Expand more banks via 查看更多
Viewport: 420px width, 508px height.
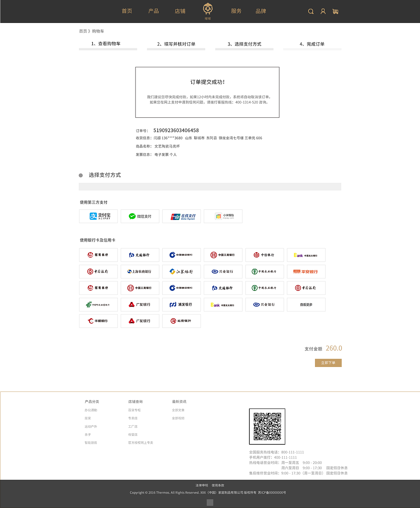pyautogui.click(x=306, y=304)
